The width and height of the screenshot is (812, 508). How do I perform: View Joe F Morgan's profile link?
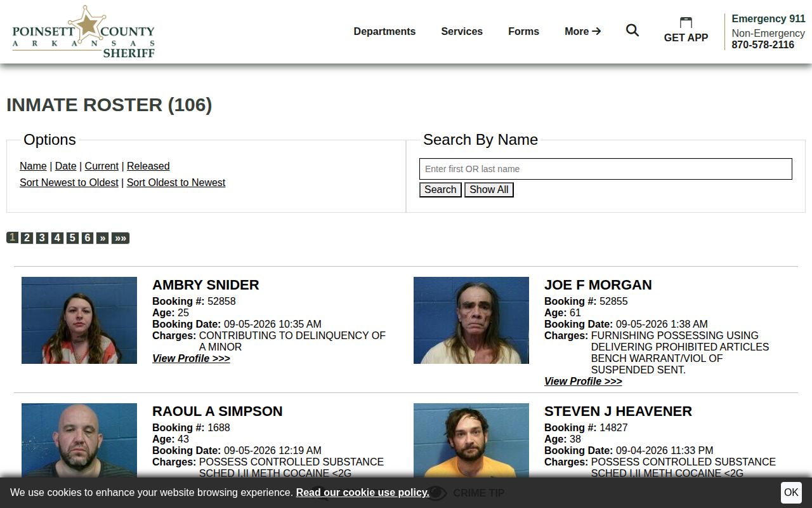point(583,381)
